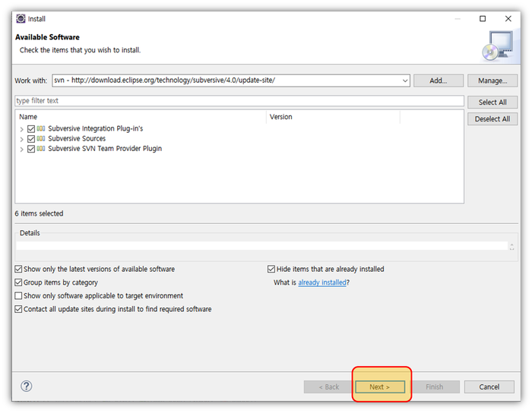Enable Show only software applicable to target environment
The width and height of the screenshot is (532, 413).
pos(18,296)
